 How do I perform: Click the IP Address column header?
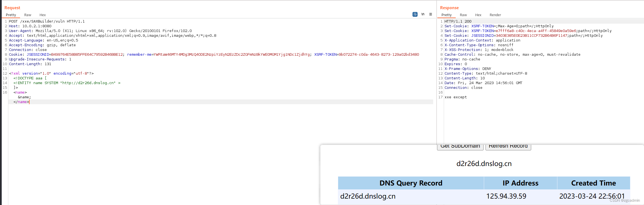[x=520, y=183]
